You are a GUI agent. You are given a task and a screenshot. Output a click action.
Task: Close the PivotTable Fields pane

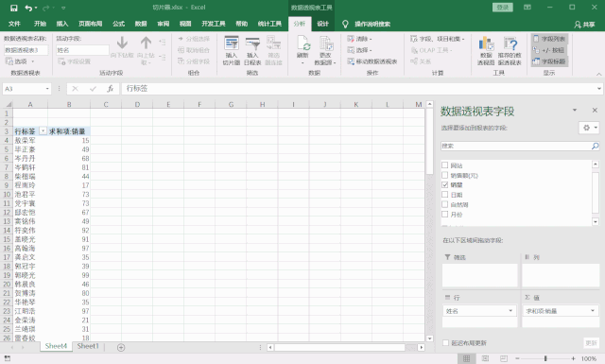[x=595, y=111]
